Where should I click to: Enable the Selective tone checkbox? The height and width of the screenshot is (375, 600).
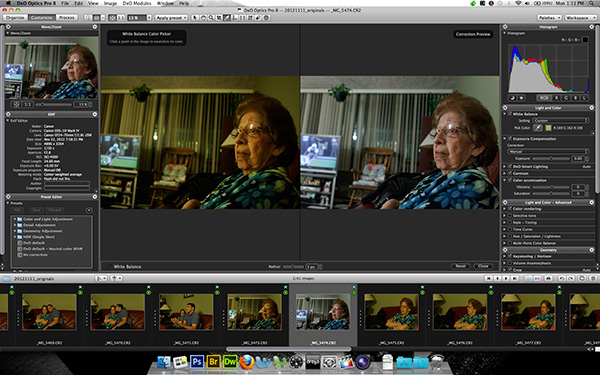[510, 216]
